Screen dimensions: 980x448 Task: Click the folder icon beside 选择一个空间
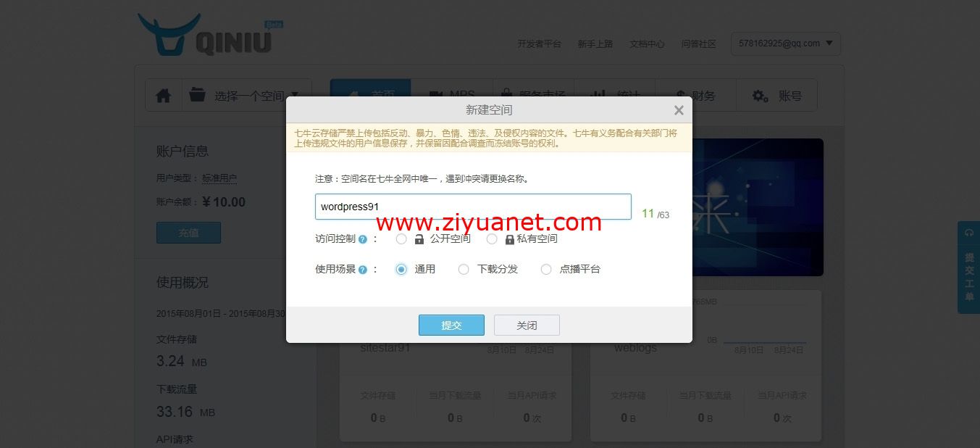[197, 95]
